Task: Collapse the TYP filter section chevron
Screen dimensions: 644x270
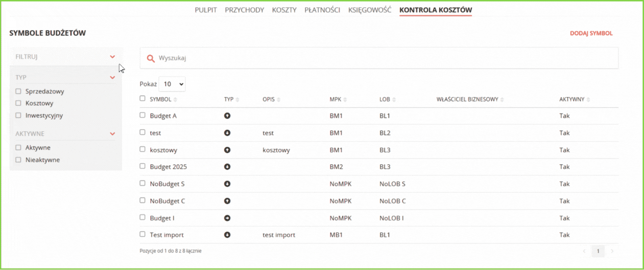Action: (112, 78)
